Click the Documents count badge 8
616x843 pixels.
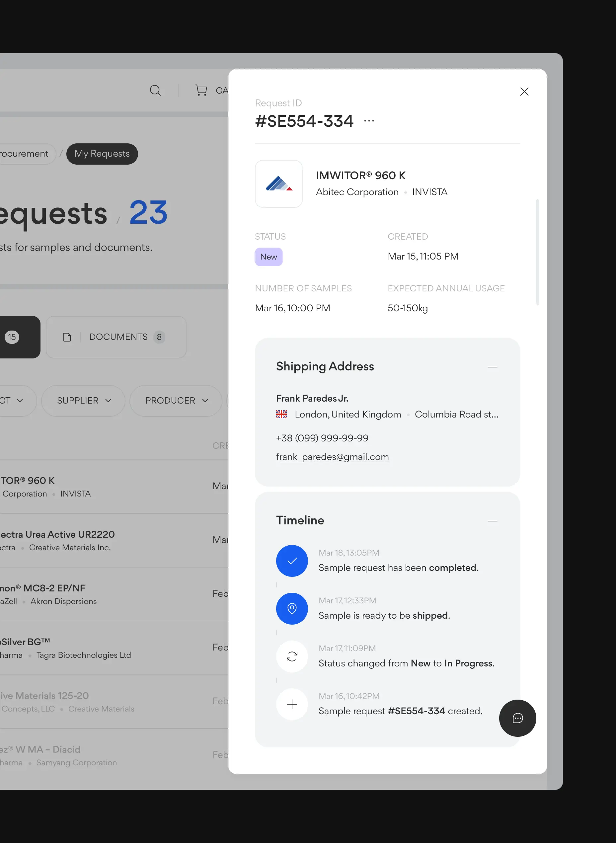(159, 337)
